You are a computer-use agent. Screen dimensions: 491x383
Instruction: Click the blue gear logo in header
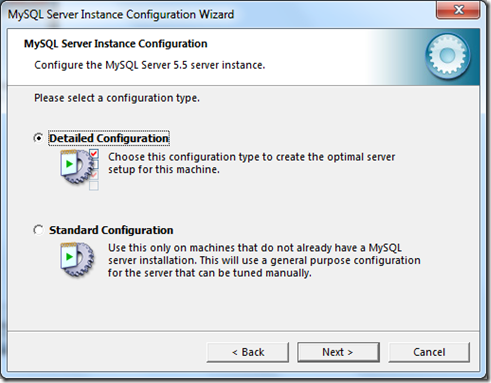coord(447,55)
